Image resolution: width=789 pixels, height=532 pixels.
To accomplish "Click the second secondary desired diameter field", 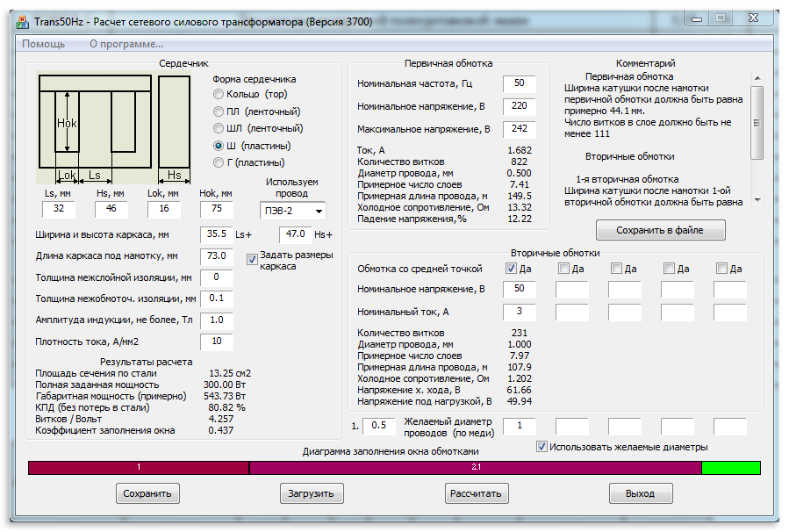I will pyautogui.click(x=572, y=427).
